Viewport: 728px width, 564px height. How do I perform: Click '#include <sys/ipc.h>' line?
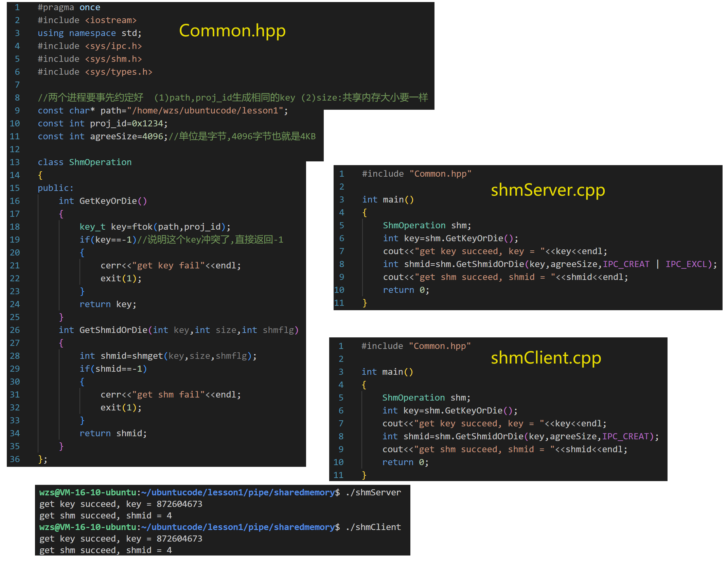coord(90,46)
